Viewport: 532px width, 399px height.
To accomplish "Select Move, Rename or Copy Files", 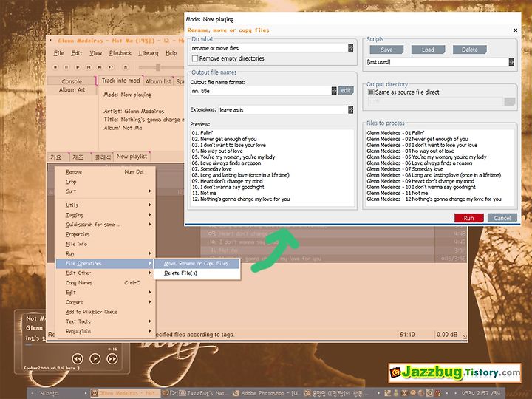I will pyautogui.click(x=197, y=264).
